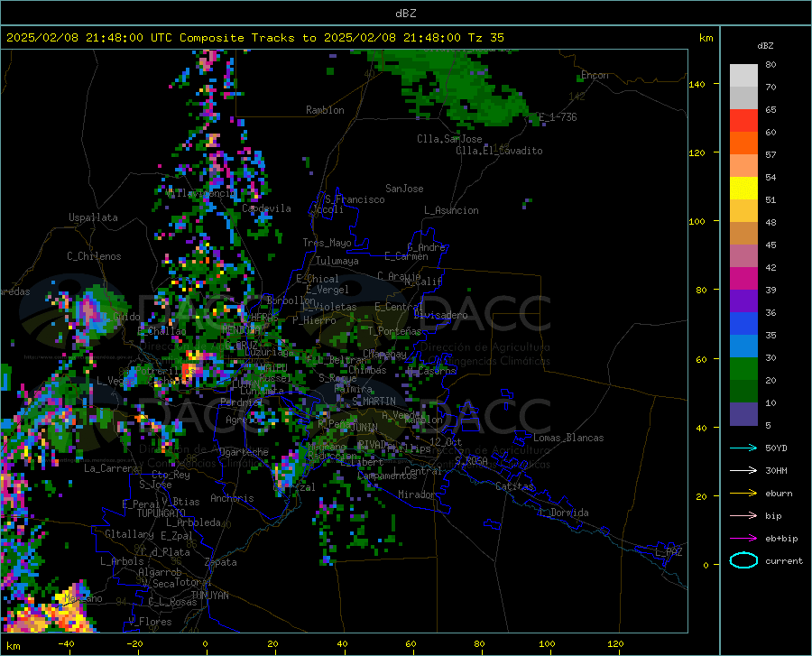
Task: Click the 'La_Carrera' map label
Action: coord(111,468)
